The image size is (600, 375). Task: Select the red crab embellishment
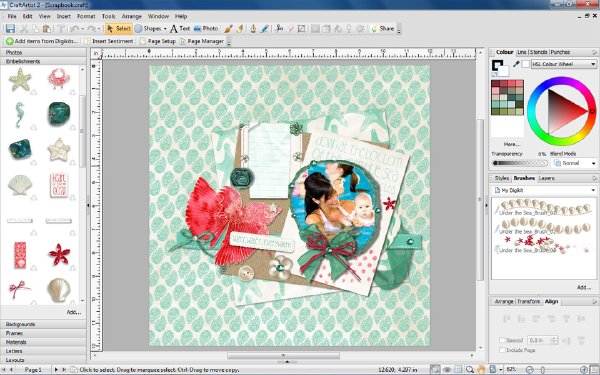(x=59, y=78)
